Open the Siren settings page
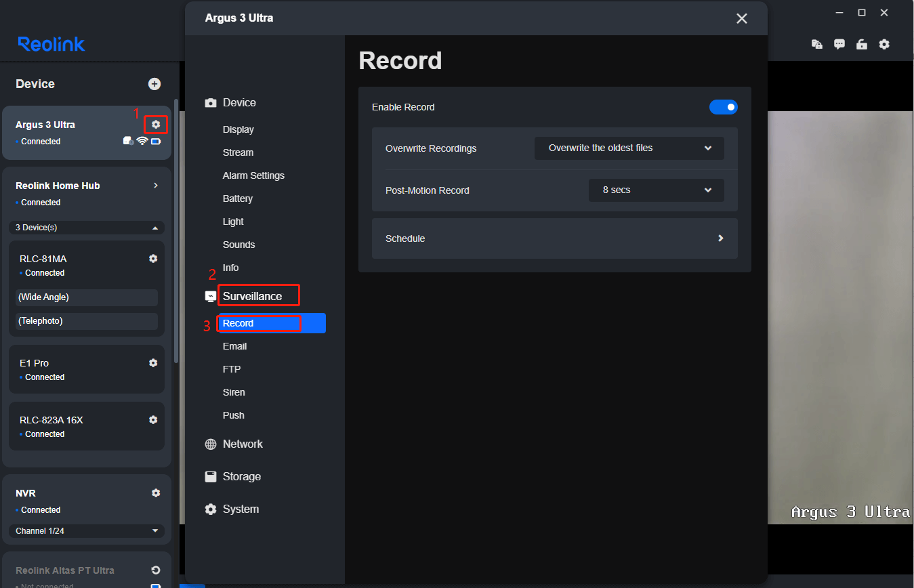 (234, 392)
